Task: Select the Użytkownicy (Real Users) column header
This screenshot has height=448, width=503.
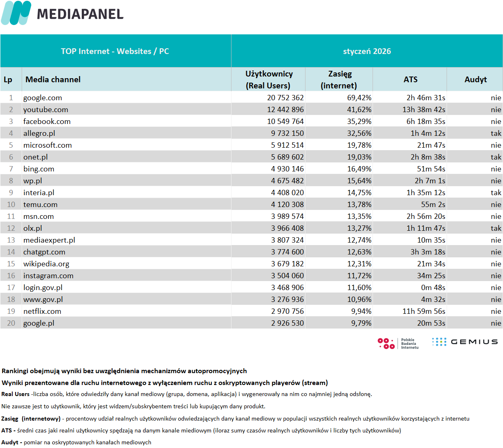Action: pyautogui.click(x=269, y=79)
